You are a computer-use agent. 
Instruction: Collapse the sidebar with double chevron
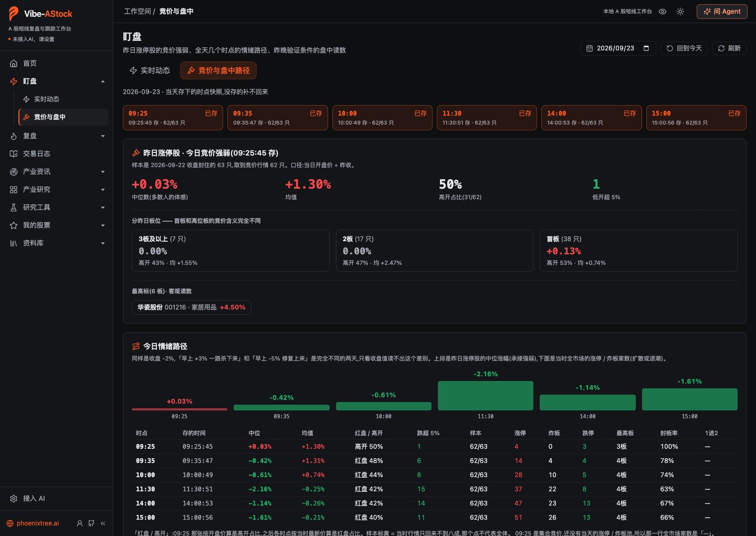coord(103,523)
